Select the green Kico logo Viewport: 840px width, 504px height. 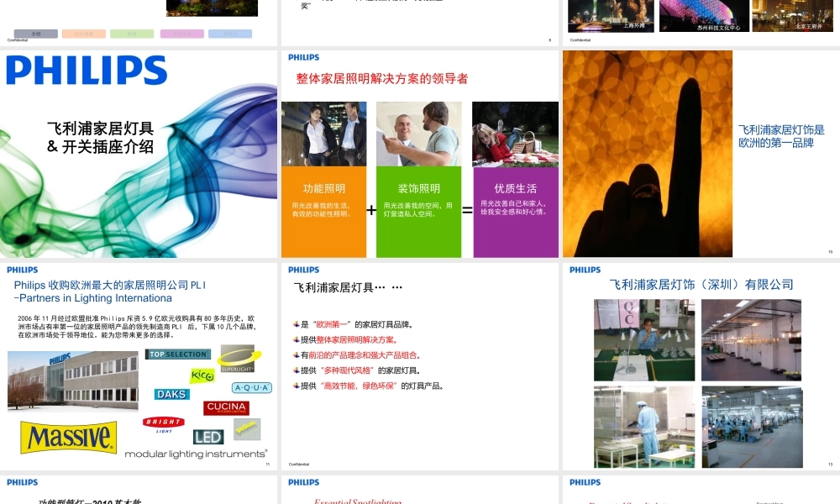[x=202, y=375]
